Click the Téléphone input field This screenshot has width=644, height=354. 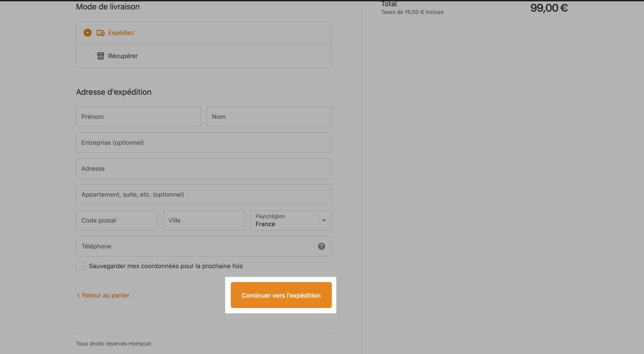point(204,246)
